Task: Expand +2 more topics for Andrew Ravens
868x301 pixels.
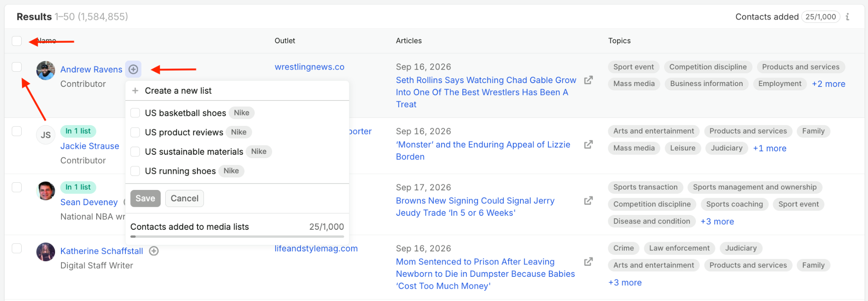Action: pos(829,84)
